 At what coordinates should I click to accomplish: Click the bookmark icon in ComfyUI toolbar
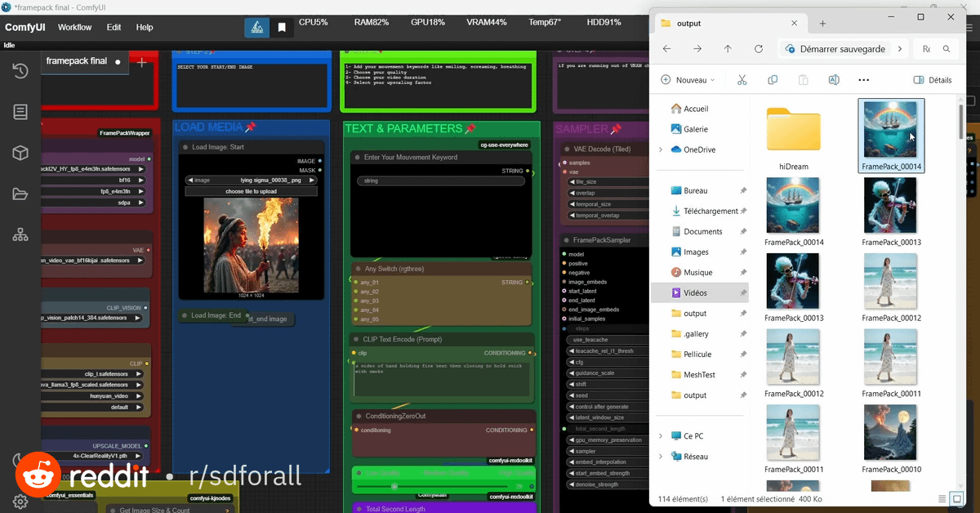(282, 28)
